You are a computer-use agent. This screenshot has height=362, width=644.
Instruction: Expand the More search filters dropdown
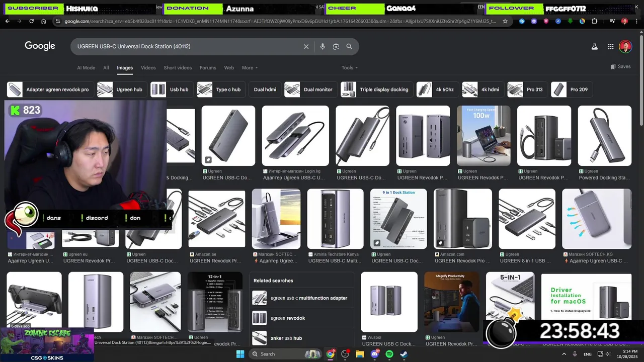(250, 68)
